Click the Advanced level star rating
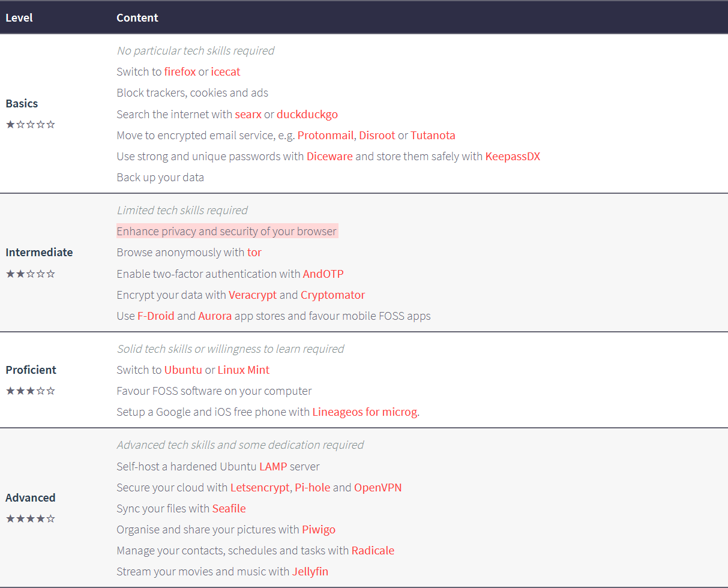 (x=31, y=518)
